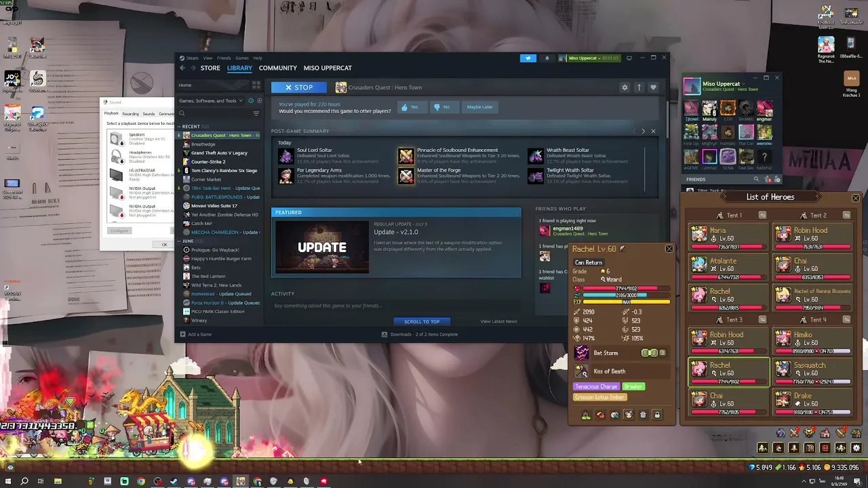This screenshot has height=488, width=868.
Task: Switch to the LIBRARY tab
Action: tap(239, 68)
